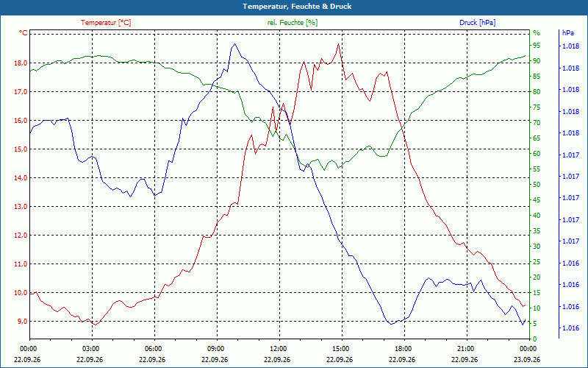
Task: Click the '60' humidity axis tick
Action: (537, 154)
